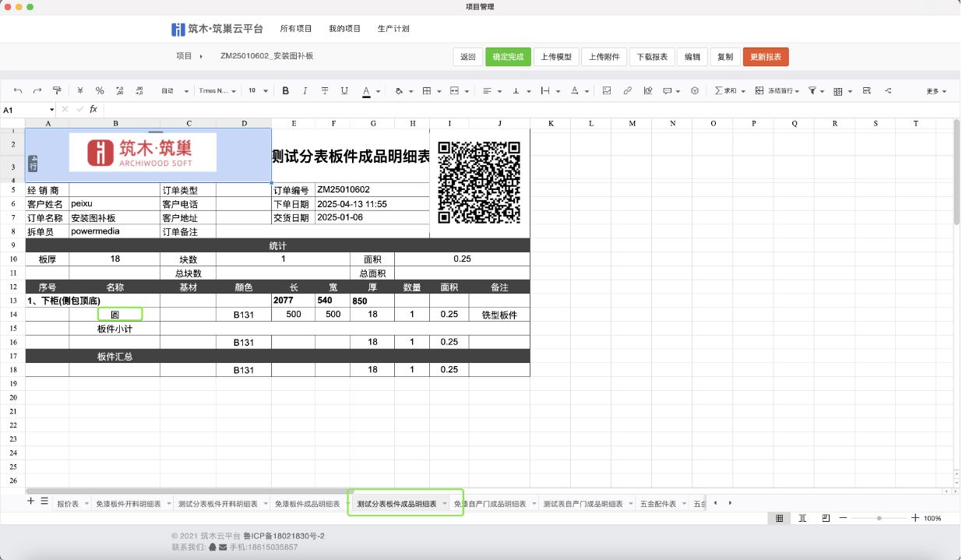The height and width of the screenshot is (560, 962).
Task: Toggle underline formatting
Action: tap(344, 90)
